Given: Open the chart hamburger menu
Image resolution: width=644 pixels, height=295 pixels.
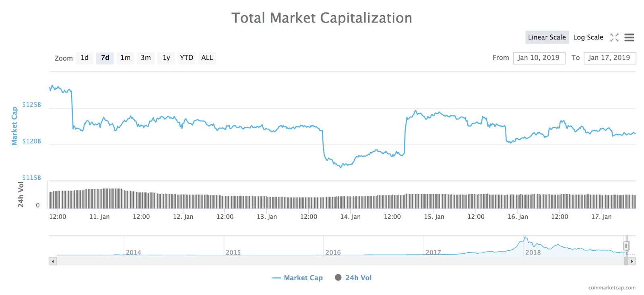Looking at the screenshot, I should [629, 37].
